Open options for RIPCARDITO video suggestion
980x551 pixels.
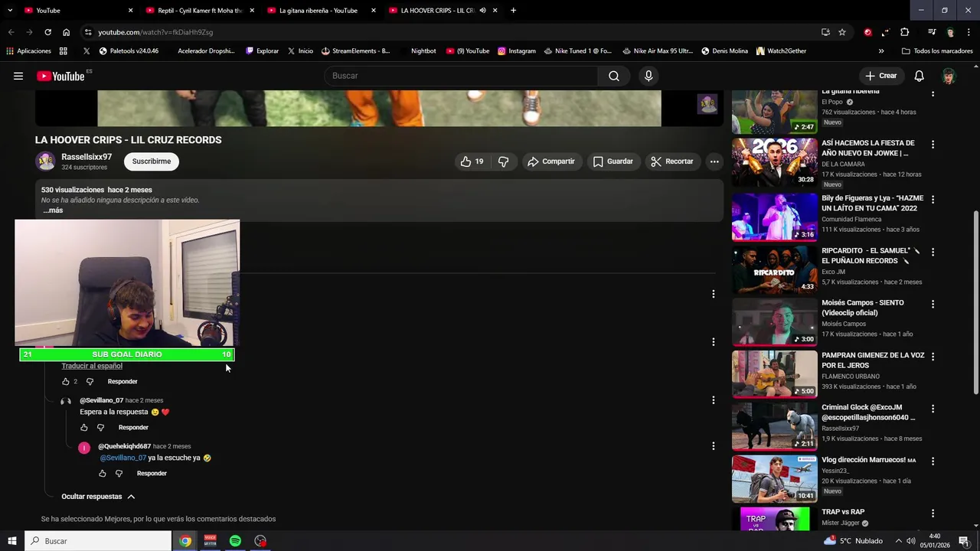click(x=933, y=252)
